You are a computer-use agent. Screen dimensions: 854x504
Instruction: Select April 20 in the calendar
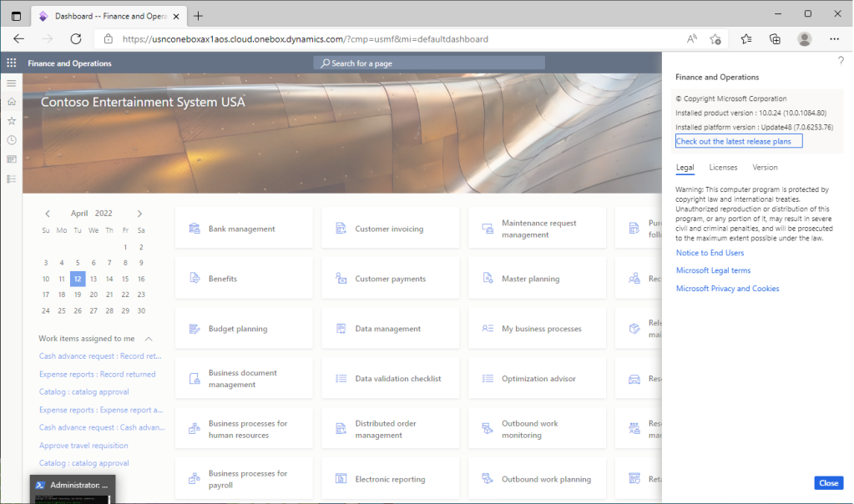click(x=93, y=295)
